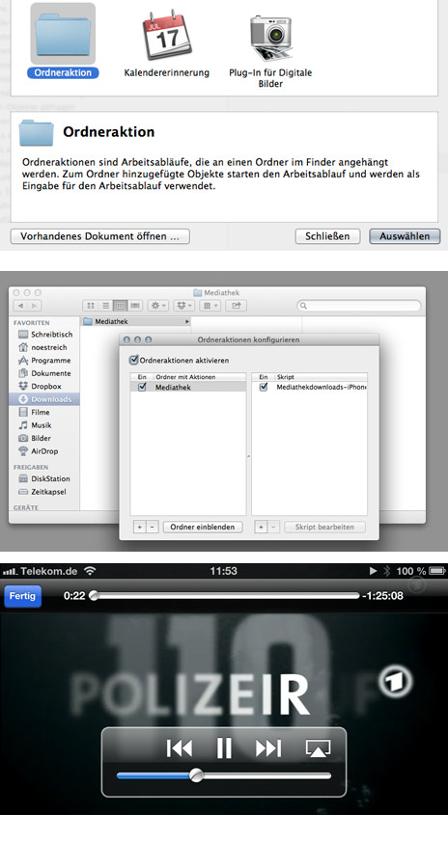Confirm with the Auswählen button
Viewport: 448px width, 868px height.
[x=405, y=236]
